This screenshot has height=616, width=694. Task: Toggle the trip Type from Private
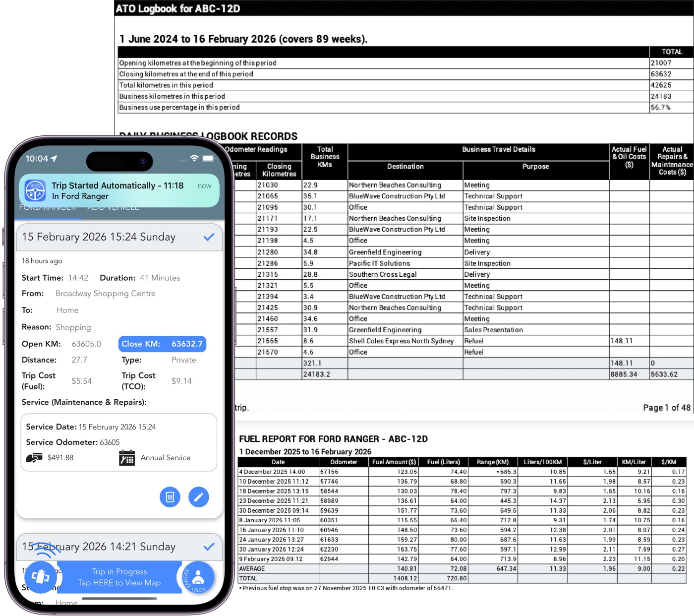click(183, 360)
